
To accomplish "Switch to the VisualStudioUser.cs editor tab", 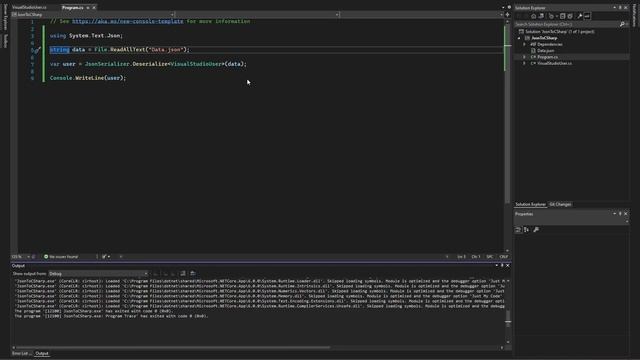I will pyautogui.click(x=29, y=7).
